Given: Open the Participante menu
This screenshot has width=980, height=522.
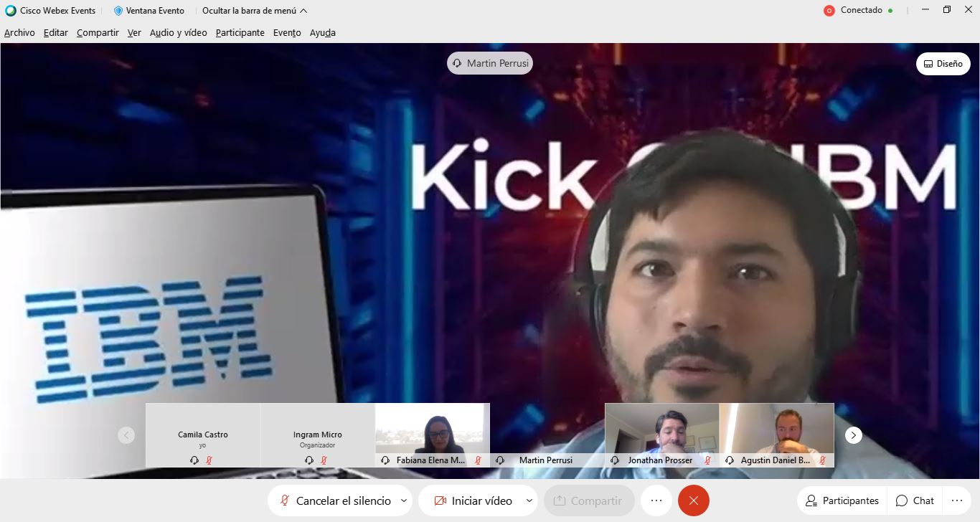Looking at the screenshot, I should (240, 32).
